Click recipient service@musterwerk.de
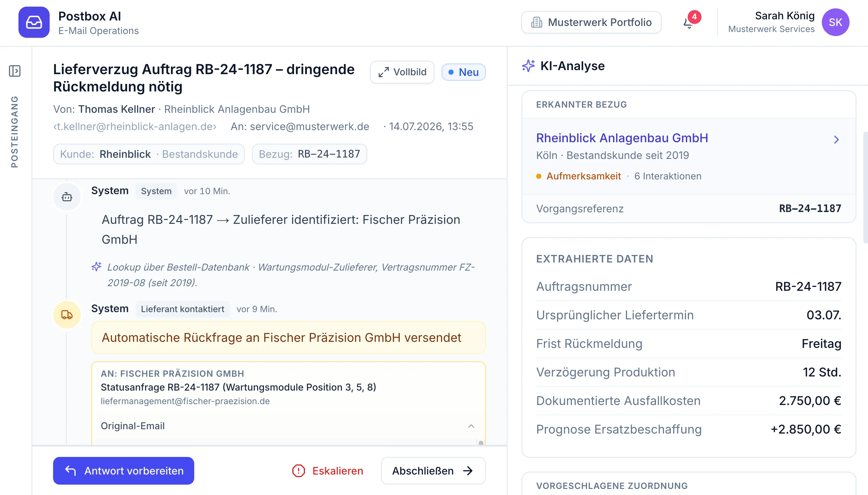Viewport: 868px width, 495px height. pyautogui.click(x=309, y=126)
